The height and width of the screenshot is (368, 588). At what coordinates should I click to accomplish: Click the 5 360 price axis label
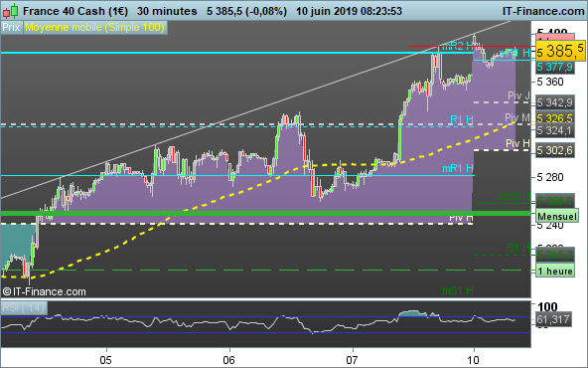(550, 82)
